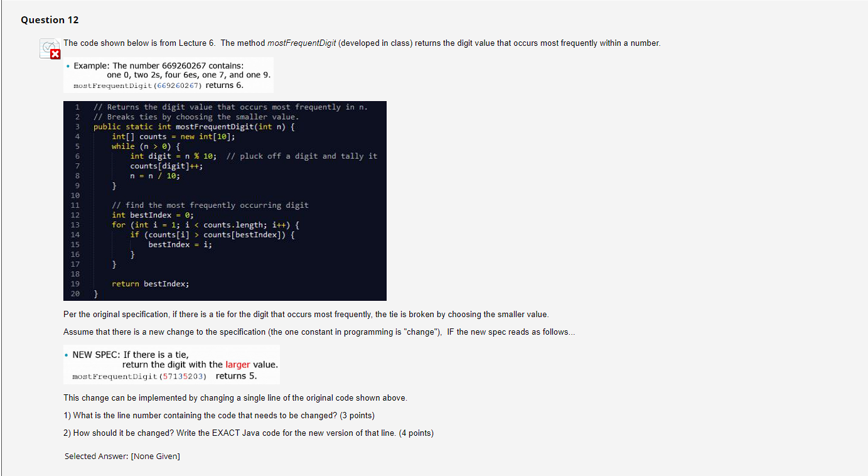This screenshot has width=868, height=476.
Task: Click code line "int[] counts = new int[10];"
Action: [x=173, y=137]
